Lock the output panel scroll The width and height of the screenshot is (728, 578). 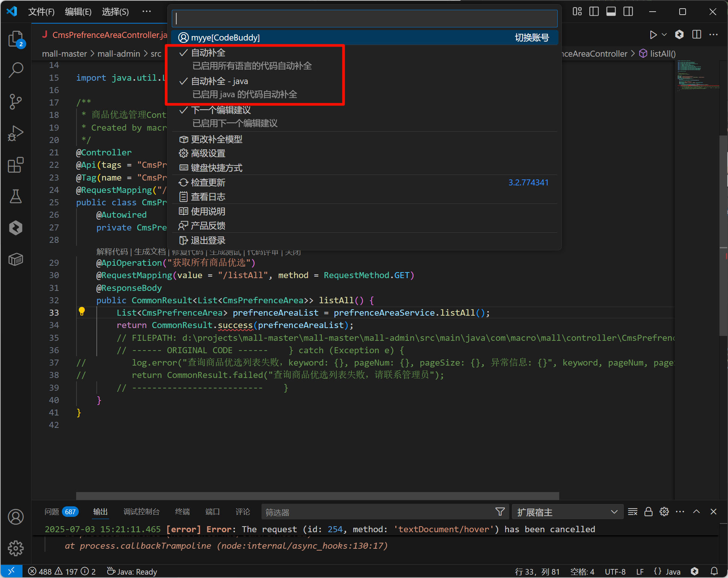(648, 512)
